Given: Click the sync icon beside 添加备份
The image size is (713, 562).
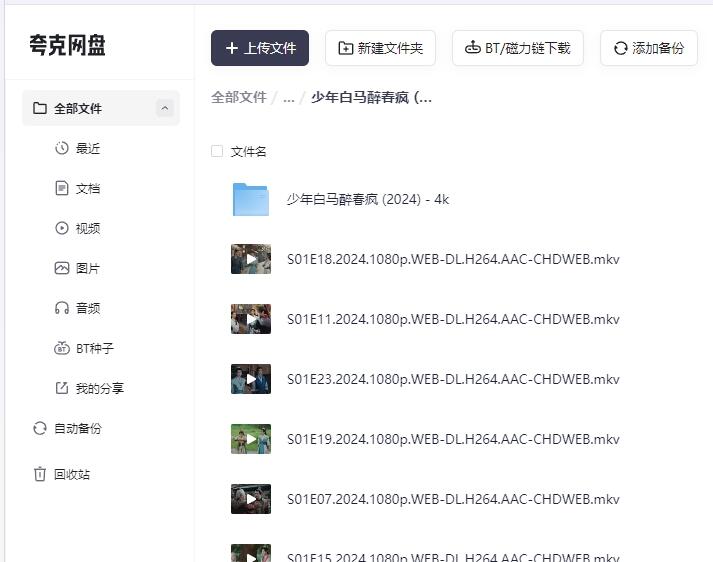Looking at the screenshot, I should [620, 48].
